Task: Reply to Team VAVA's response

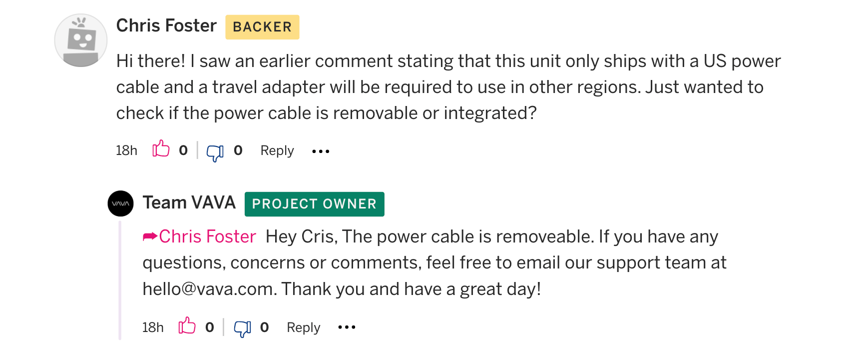Action: (303, 327)
